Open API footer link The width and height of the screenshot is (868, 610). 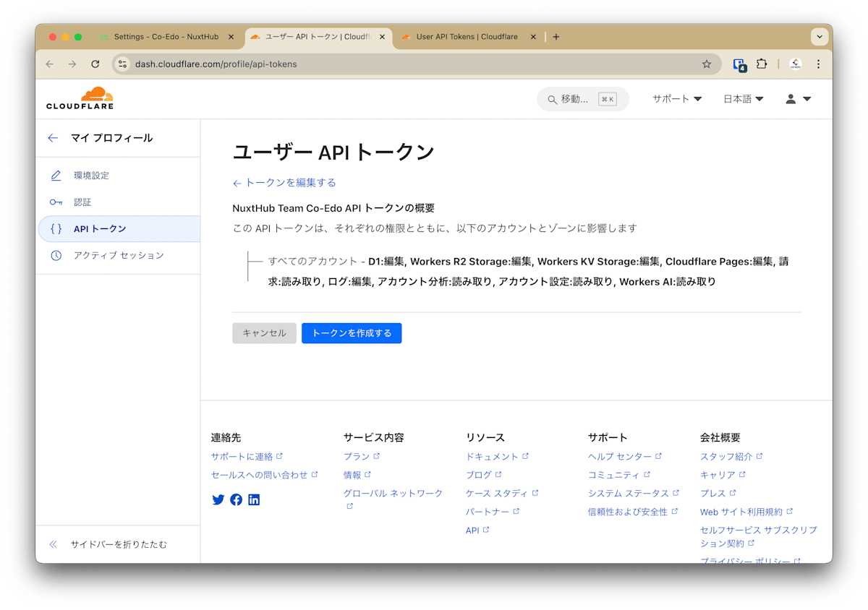[477, 530]
